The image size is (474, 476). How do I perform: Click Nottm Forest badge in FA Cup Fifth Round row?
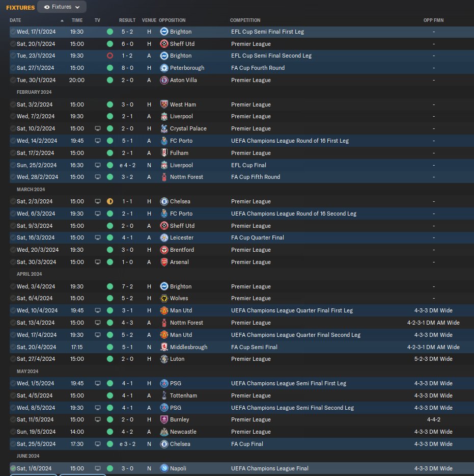[164, 177]
